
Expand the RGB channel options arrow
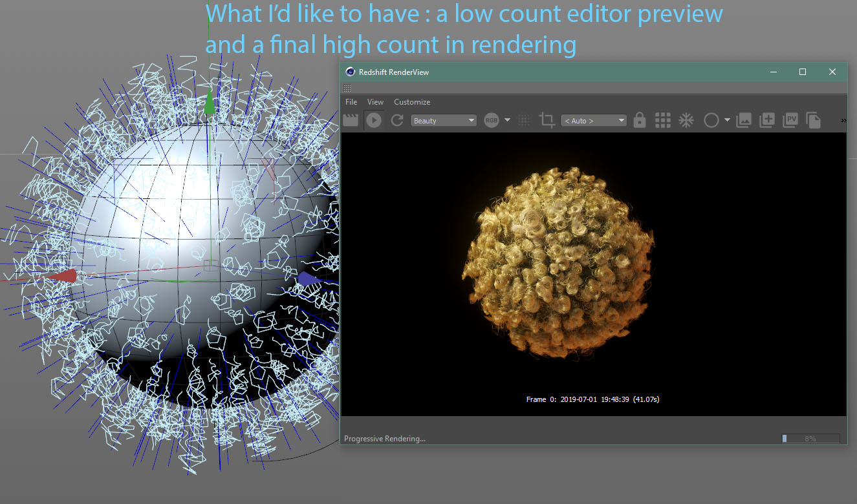pos(508,120)
